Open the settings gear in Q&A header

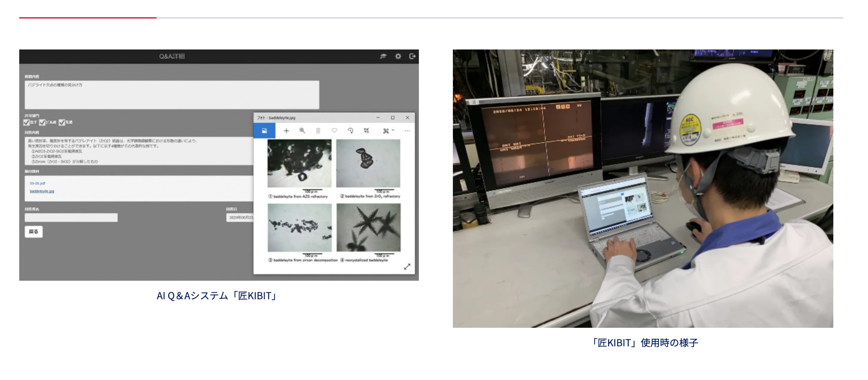398,56
